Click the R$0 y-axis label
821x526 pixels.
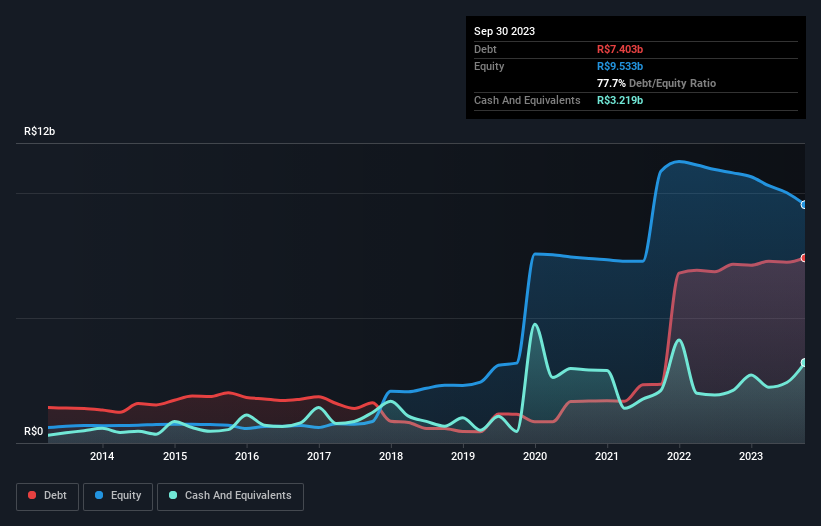click(x=34, y=431)
